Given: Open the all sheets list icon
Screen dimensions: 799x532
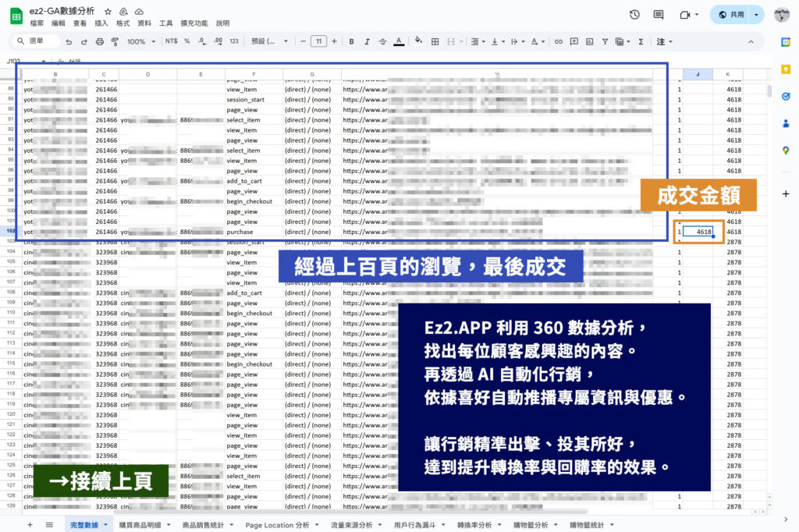Looking at the screenshot, I should (49, 525).
